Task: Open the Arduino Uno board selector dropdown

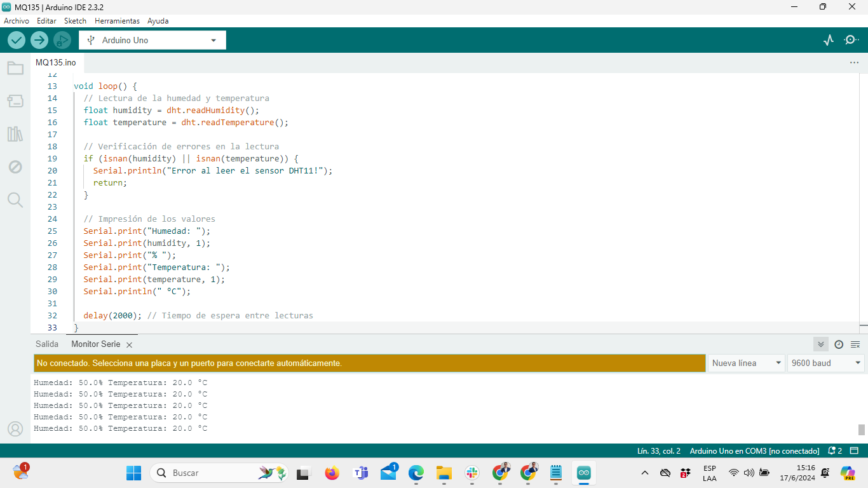Action: click(x=153, y=40)
